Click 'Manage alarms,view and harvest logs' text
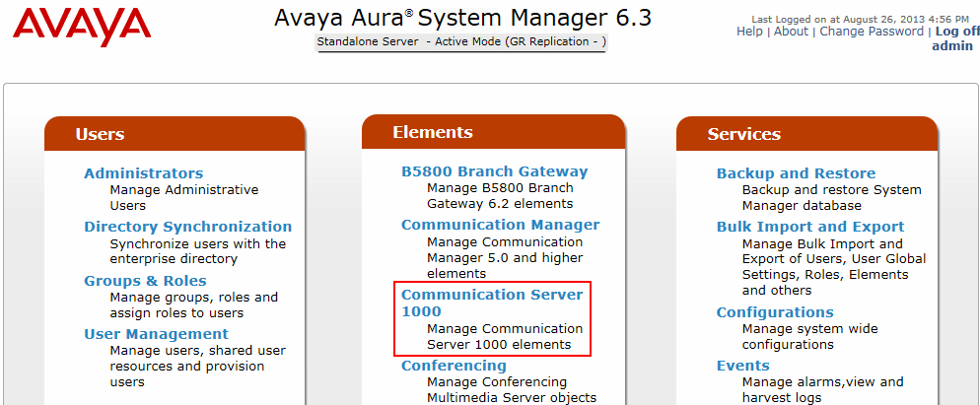Screen dimensions: 980x405 coord(822,390)
